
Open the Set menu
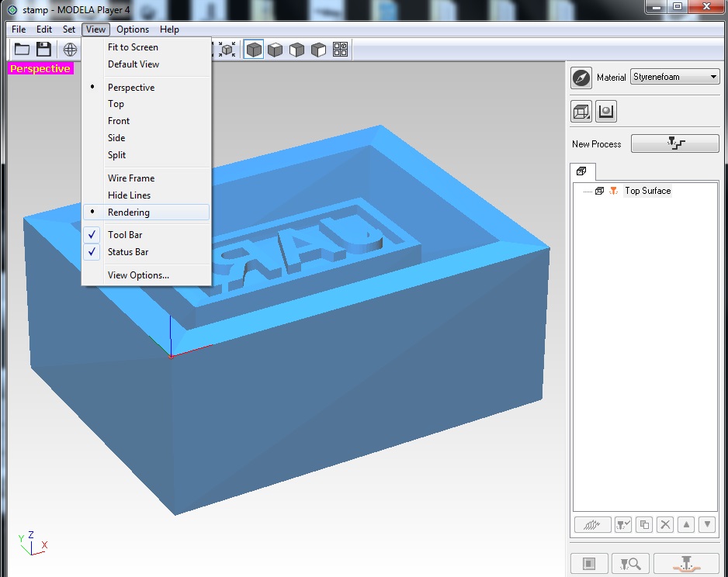point(69,29)
